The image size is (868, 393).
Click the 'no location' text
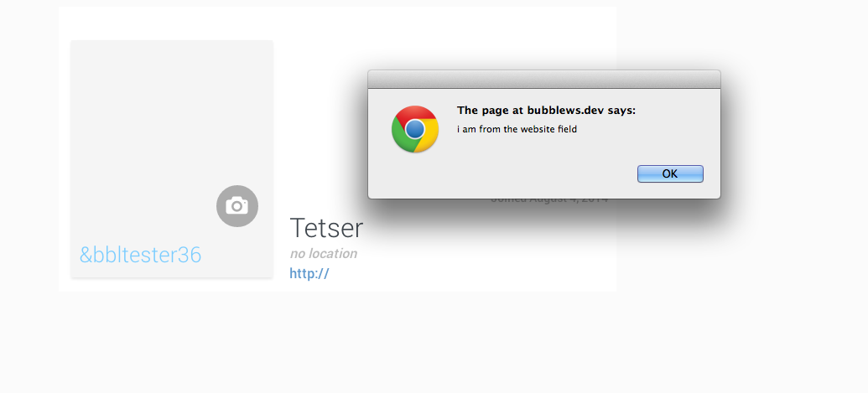[323, 254]
